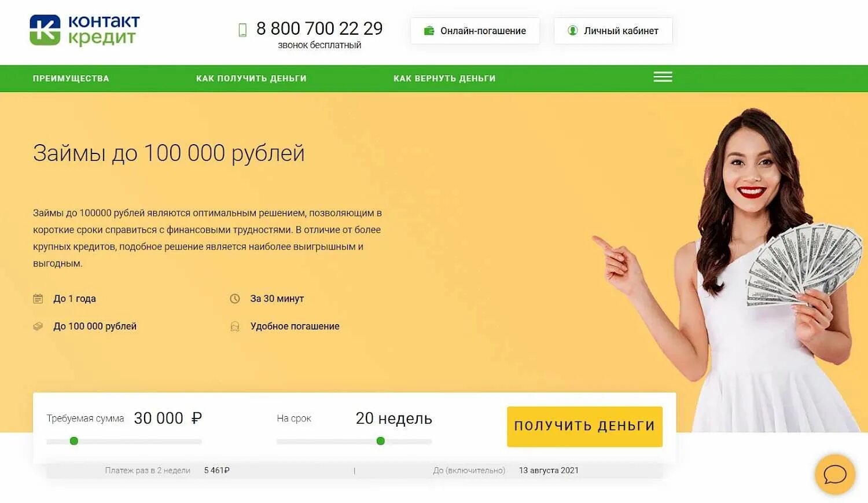The width and height of the screenshot is (868, 503).
Task: Click the wallet icon in Онлайн-погашение
Action: (x=429, y=31)
